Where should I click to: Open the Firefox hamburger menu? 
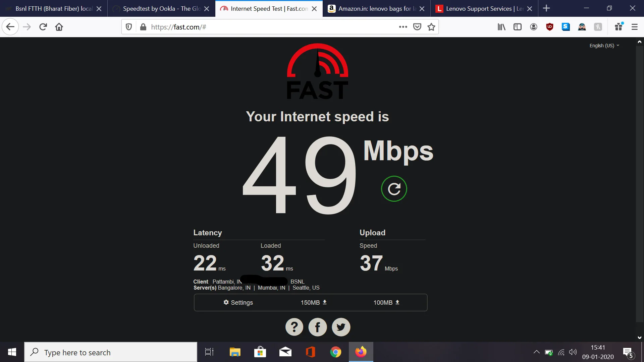(634, 27)
